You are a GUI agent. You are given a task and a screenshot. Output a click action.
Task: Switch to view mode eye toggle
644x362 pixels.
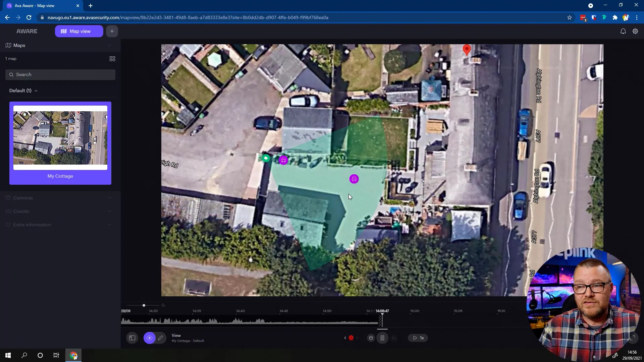click(150, 338)
